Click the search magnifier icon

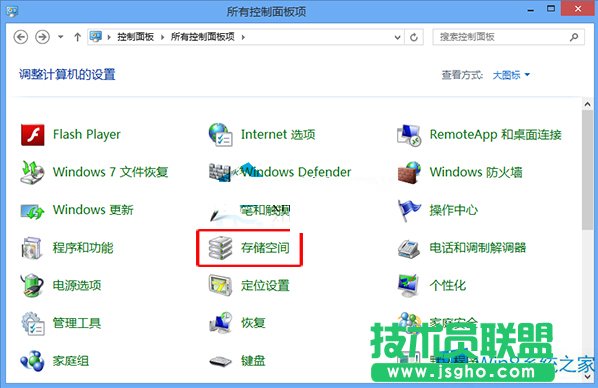tap(574, 37)
